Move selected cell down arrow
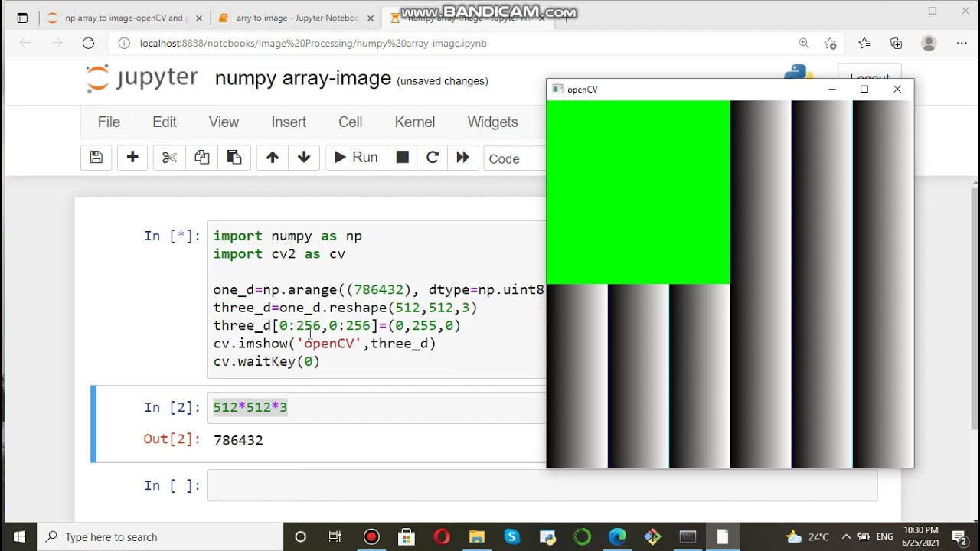Image resolution: width=980 pixels, height=551 pixels. pyautogui.click(x=304, y=158)
